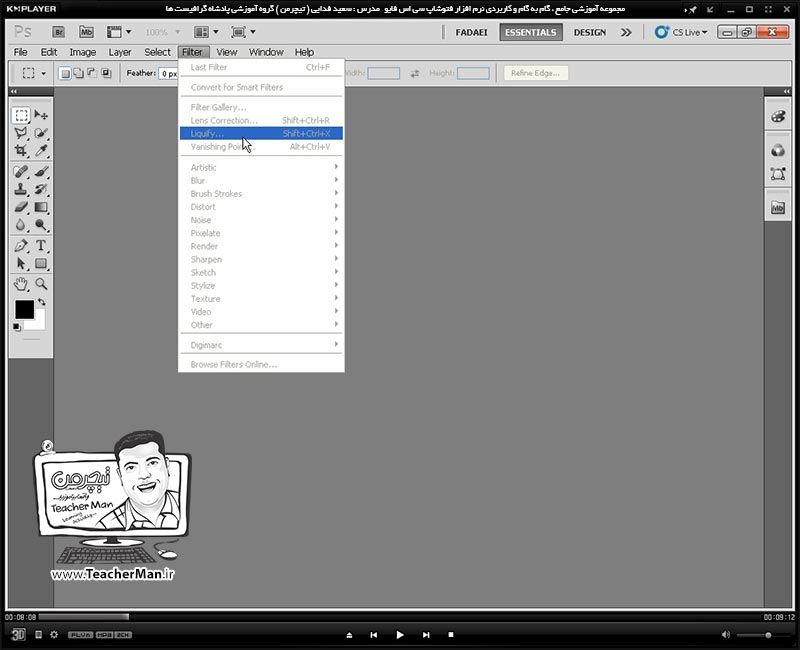
Task: Select the Eraser tool
Action: click(x=21, y=207)
